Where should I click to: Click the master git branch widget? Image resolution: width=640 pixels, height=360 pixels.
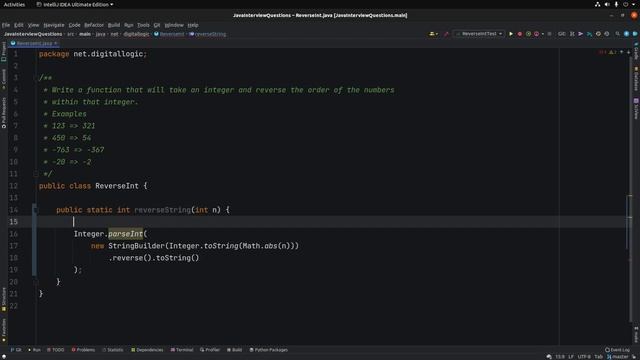[x=618, y=357]
